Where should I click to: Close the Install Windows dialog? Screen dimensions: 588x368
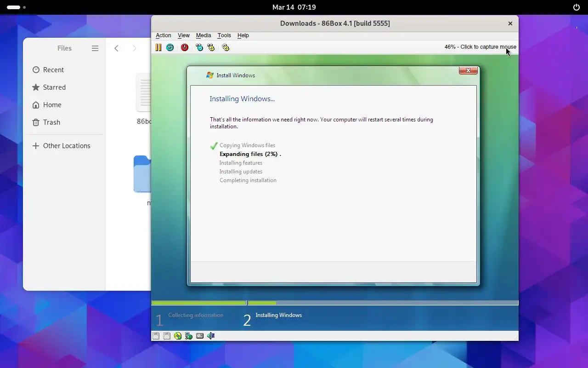468,70
